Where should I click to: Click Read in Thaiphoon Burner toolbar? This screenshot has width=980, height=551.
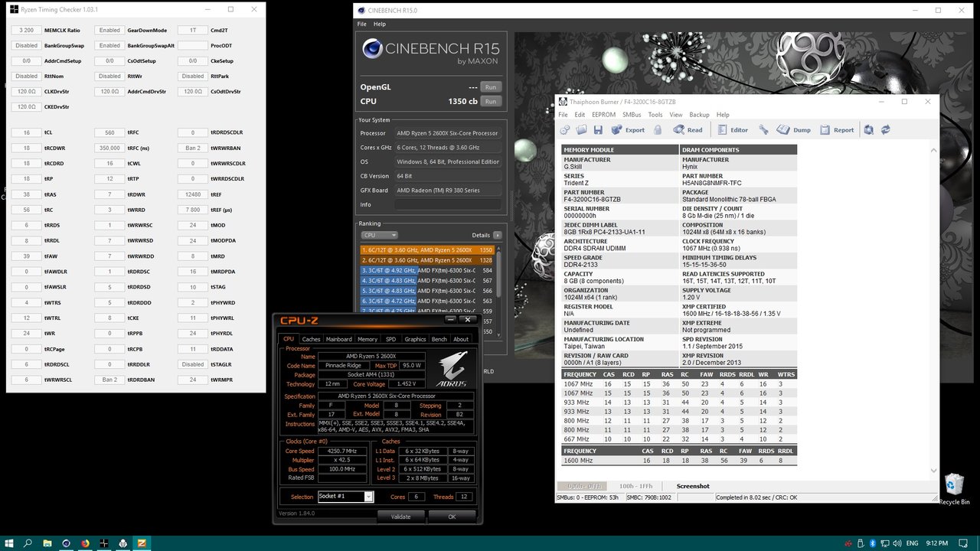688,130
